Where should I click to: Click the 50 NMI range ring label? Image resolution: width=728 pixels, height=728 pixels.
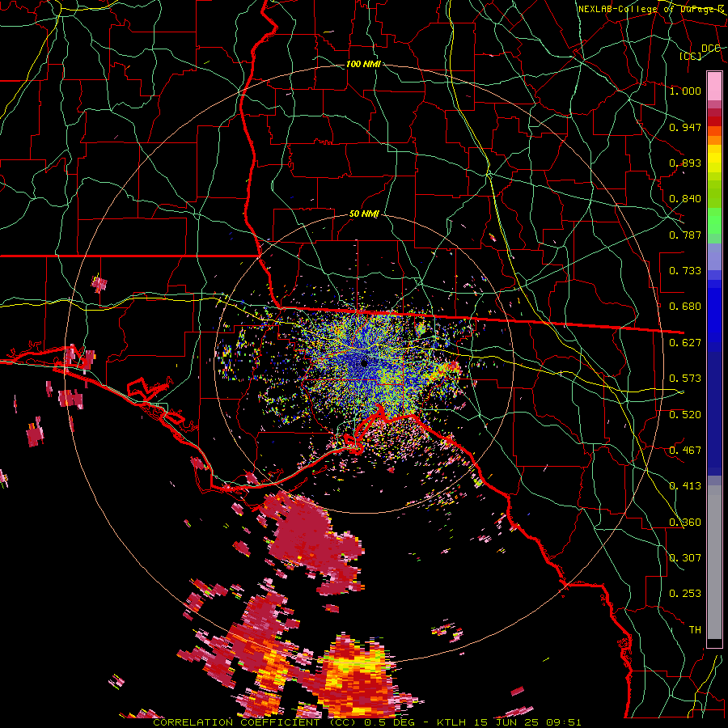364,214
